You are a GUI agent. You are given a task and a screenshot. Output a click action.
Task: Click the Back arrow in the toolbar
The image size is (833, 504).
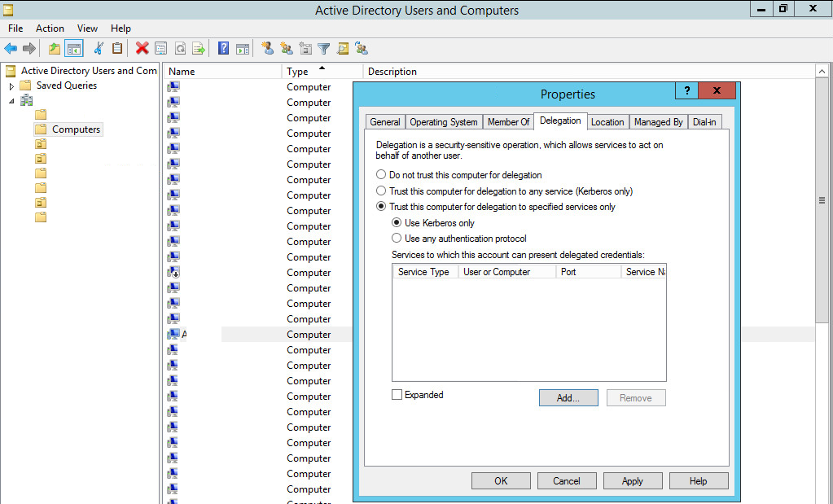pyautogui.click(x=11, y=49)
